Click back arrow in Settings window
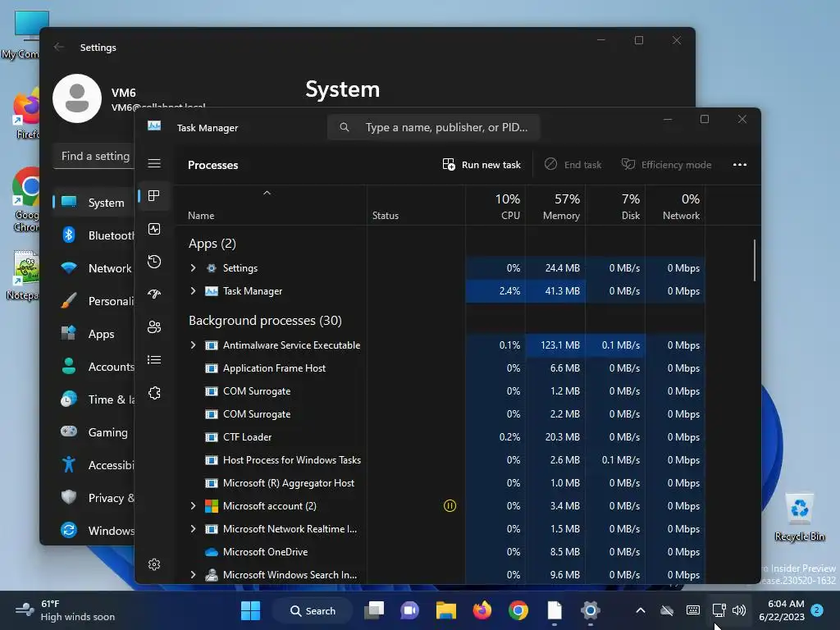 pos(59,47)
